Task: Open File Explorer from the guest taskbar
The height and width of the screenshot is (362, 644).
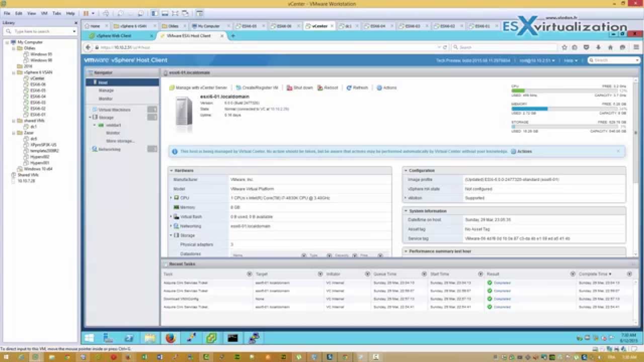Action: (x=149, y=338)
